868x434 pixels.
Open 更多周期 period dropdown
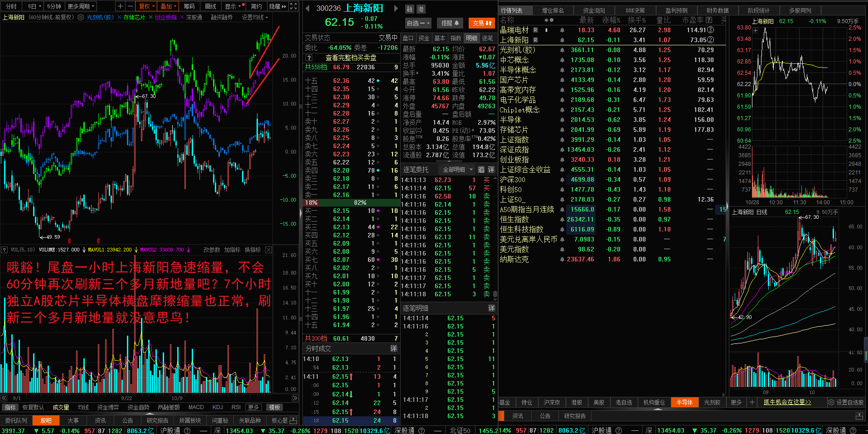point(81,6)
